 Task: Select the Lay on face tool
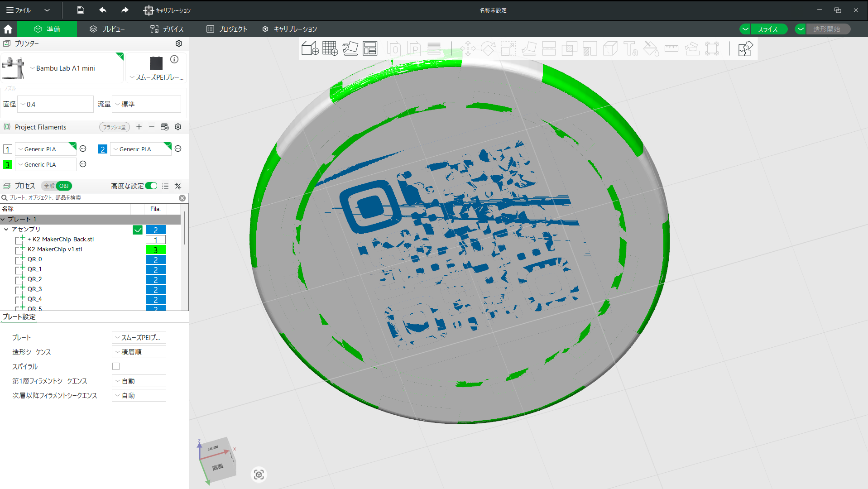pyautogui.click(x=529, y=48)
